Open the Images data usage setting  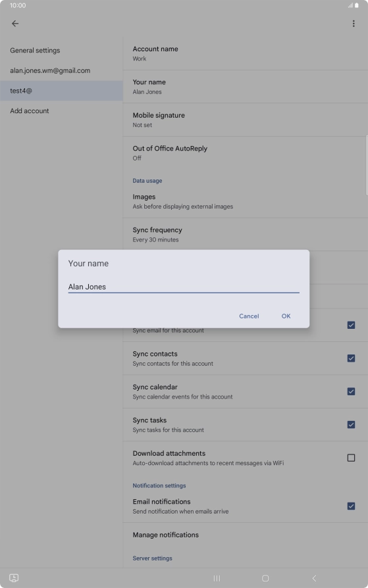click(x=245, y=201)
